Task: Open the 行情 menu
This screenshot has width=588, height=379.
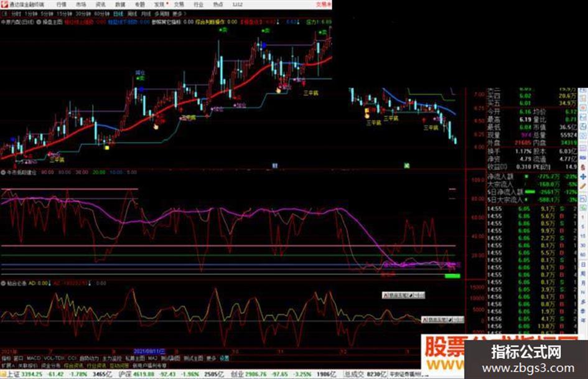Action: click(x=61, y=4)
